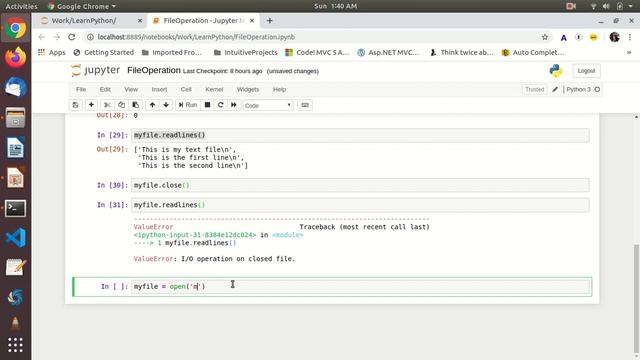Move selected cell down arrow
Viewport: 640px width, 360px height.
click(x=166, y=105)
